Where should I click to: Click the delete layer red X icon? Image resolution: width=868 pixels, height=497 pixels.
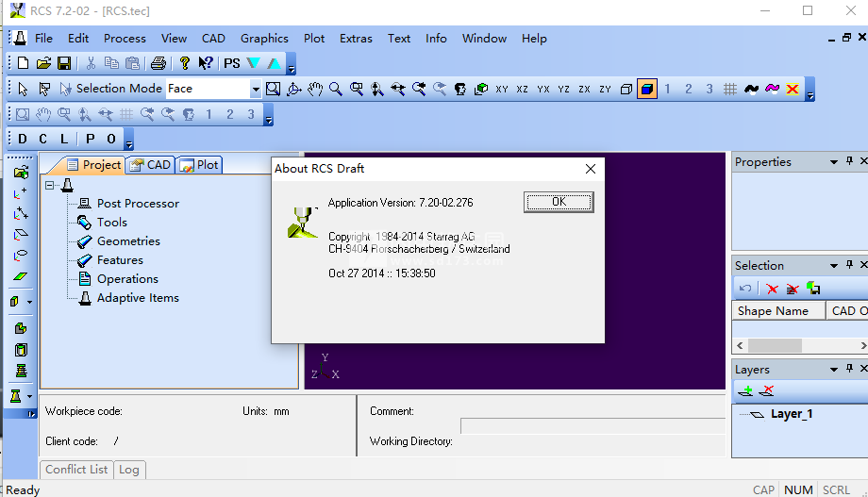(x=767, y=391)
